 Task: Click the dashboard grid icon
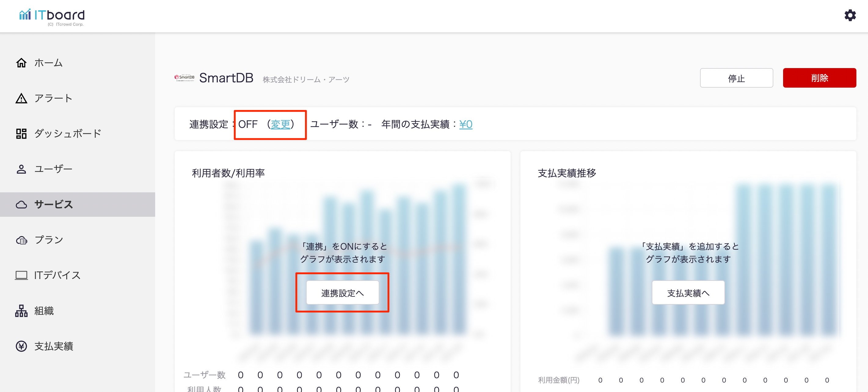point(21,134)
